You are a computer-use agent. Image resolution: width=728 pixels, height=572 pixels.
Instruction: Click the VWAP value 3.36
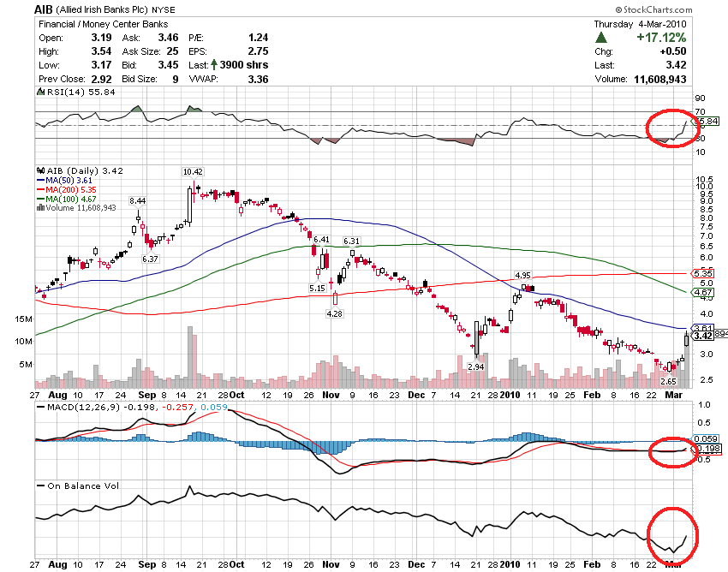pyautogui.click(x=258, y=79)
